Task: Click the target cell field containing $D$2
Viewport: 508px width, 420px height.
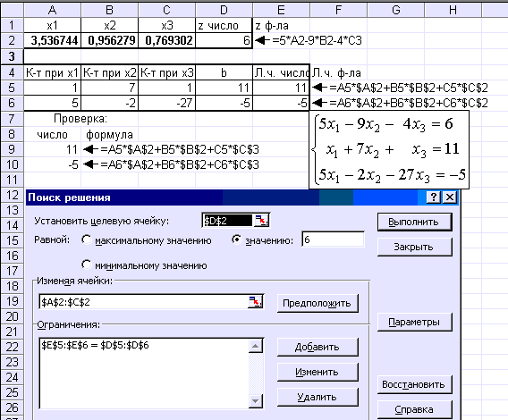Action: pyautogui.click(x=227, y=221)
